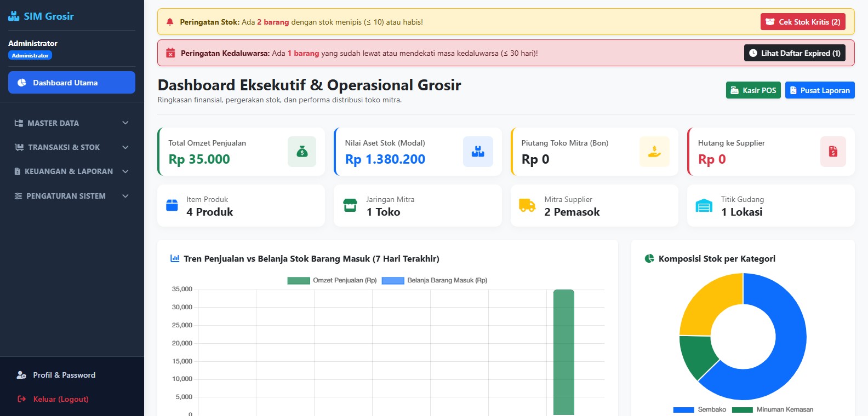Click the SIM Grosir logo icon
868x416 pixels.
point(14,16)
